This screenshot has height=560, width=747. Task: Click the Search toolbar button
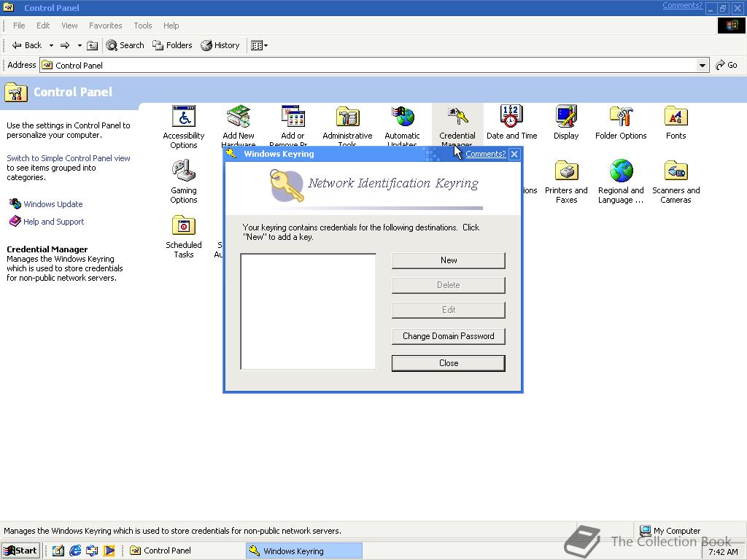pos(125,45)
